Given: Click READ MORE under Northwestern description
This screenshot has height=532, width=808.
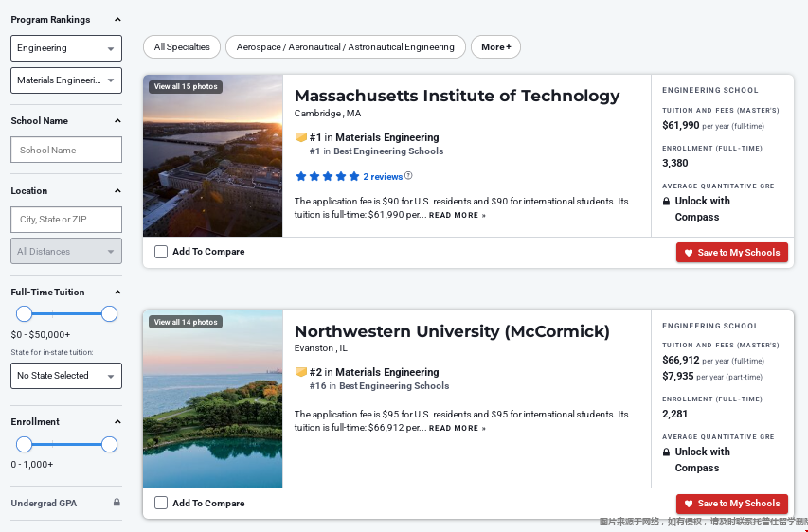Looking at the screenshot, I should point(458,429).
